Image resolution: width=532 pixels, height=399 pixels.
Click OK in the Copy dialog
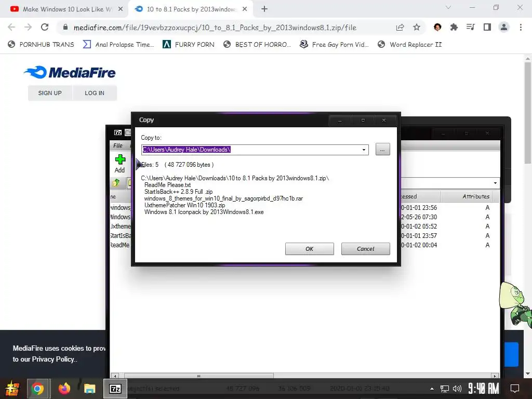[x=309, y=249]
